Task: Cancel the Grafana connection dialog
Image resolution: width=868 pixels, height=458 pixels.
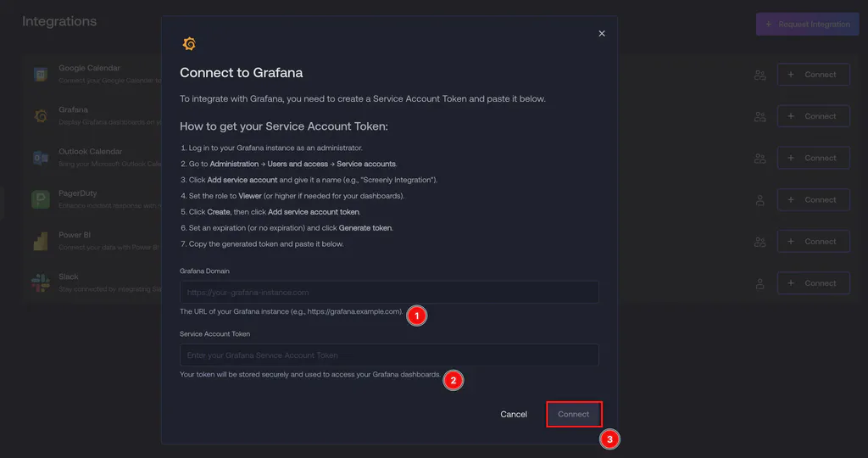Action: [514, 414]
